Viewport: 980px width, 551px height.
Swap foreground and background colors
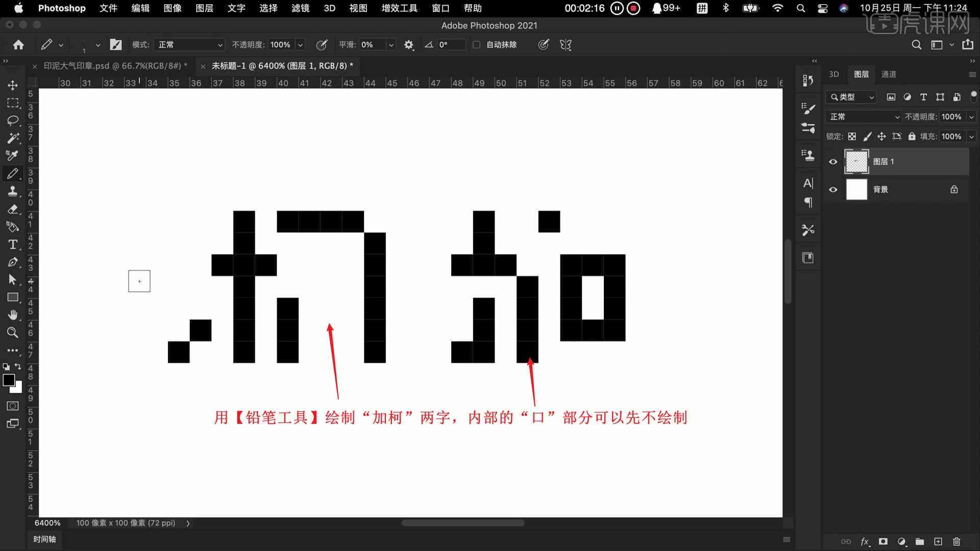coord(18,366)
